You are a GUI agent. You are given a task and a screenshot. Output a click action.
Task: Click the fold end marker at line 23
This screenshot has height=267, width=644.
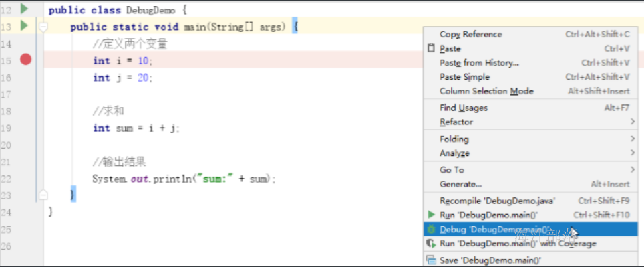point(43,195)
